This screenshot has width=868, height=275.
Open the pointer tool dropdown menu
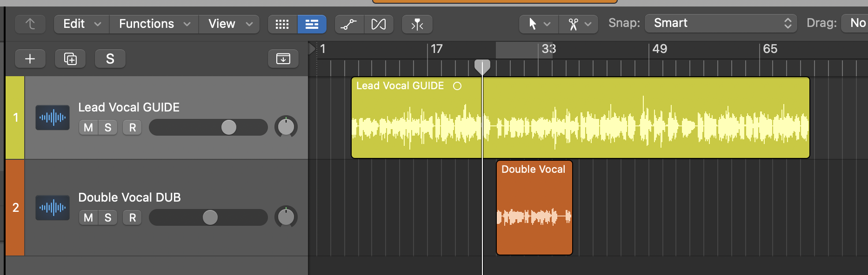tap(539, 24)
